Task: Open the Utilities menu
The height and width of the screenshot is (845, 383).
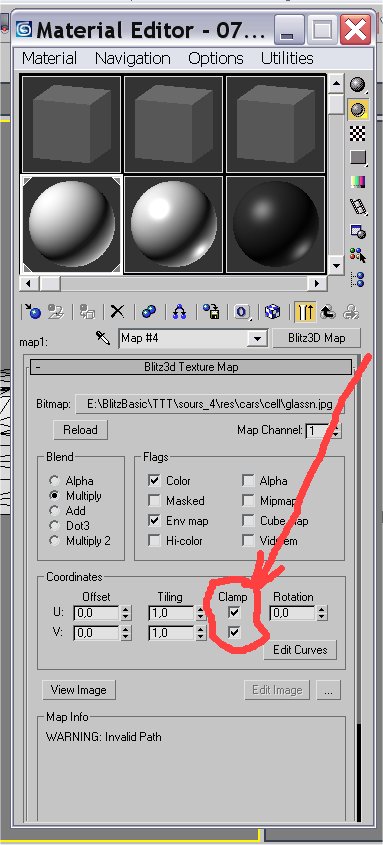Action: [x=287, y=58]
